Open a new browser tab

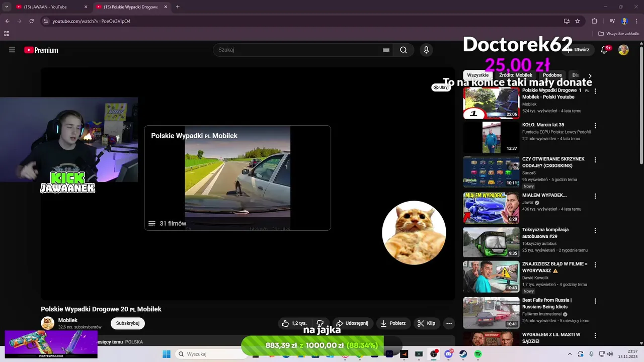coord(178,7)
